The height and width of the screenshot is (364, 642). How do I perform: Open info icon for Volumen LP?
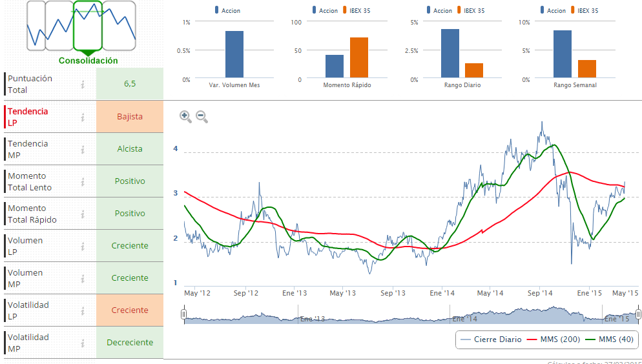(83, 246)
